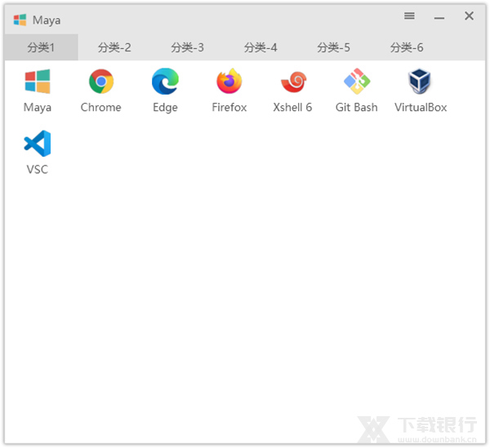The width and height of the screenshot is (490, 448).
Task: Click the small Maya logo in the title bar
Action: tap(20, 20)
